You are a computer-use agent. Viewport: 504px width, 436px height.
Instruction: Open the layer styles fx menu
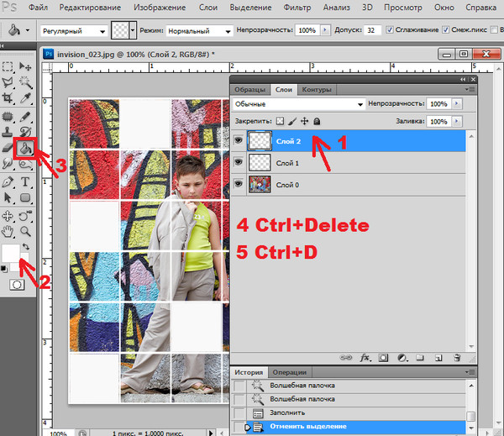coord(365,358)
